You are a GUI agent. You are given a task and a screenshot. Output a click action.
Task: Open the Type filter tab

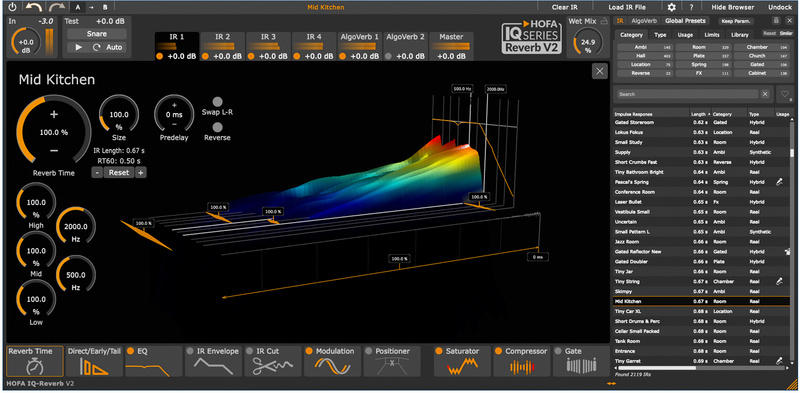point(660,35)
